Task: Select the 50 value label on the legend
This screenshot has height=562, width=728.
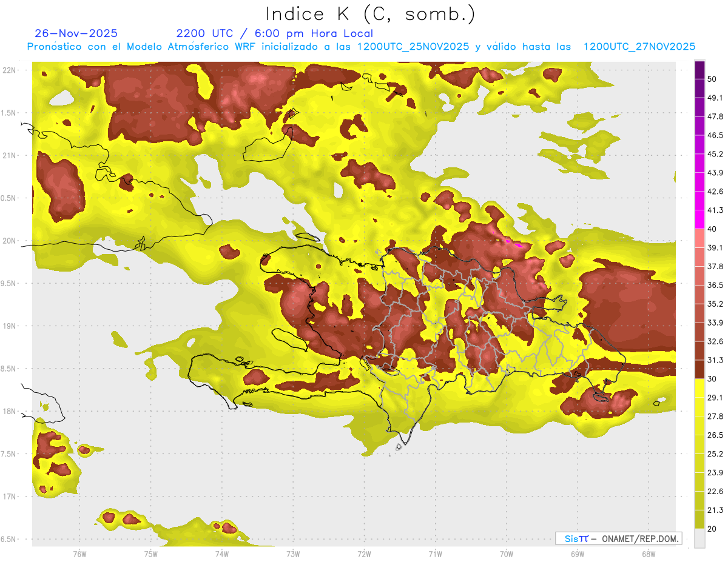Action: (x=712, y=79)
